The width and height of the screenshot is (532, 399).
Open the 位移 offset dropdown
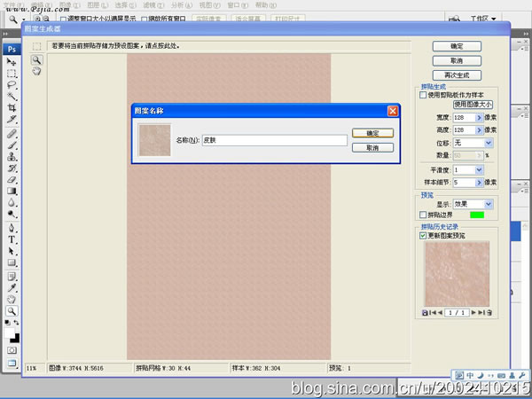pyautogui.click(x=489, y=143)
